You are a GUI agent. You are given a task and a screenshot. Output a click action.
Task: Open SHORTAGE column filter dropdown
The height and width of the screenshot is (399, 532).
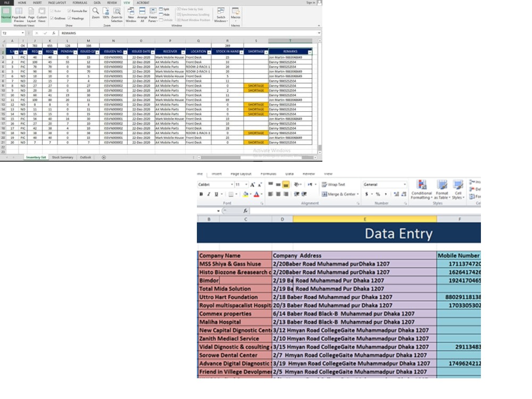tap(266, 52)
